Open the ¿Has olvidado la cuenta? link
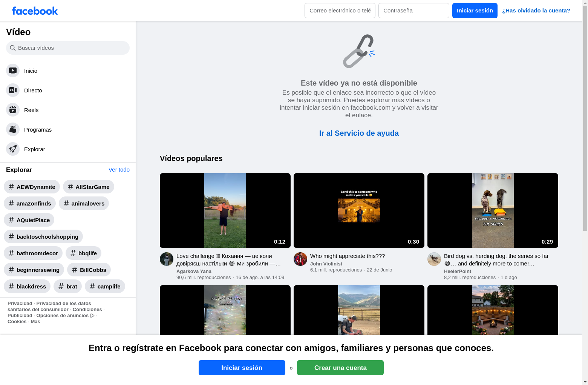 [x=536, y=11]
